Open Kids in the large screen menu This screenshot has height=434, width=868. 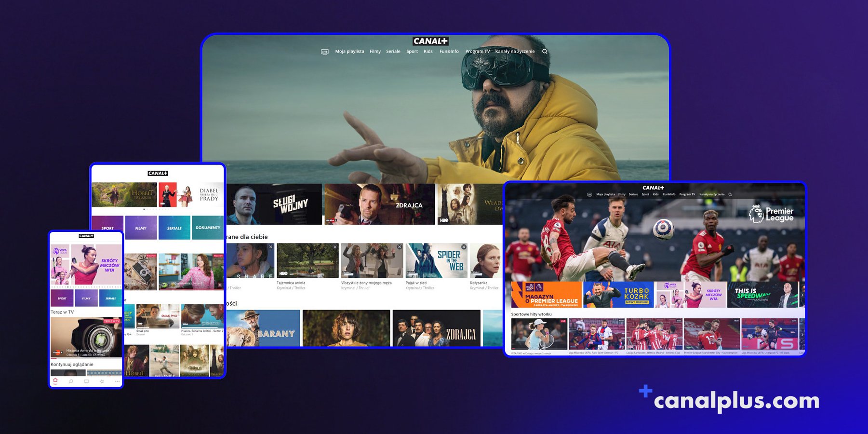click(x=428, y=52)
